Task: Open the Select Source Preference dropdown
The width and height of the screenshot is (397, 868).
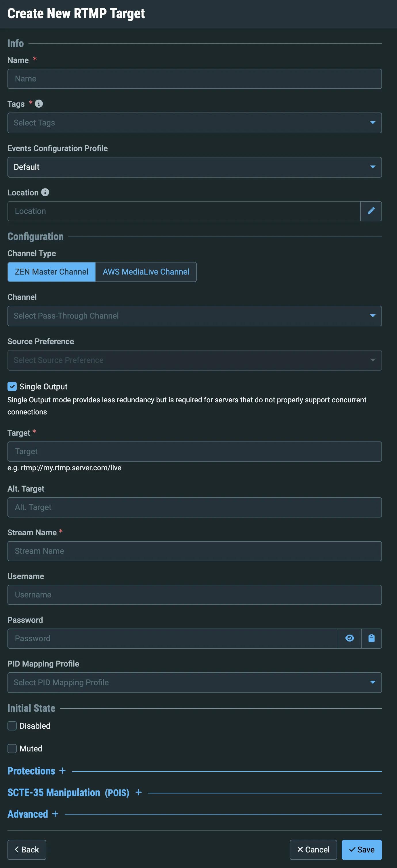Action: pos(195,360)
